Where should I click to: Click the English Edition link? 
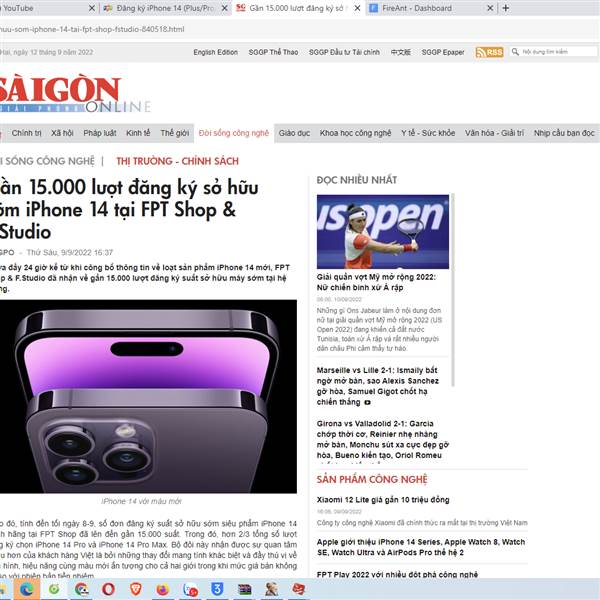[x=215, y=52]
